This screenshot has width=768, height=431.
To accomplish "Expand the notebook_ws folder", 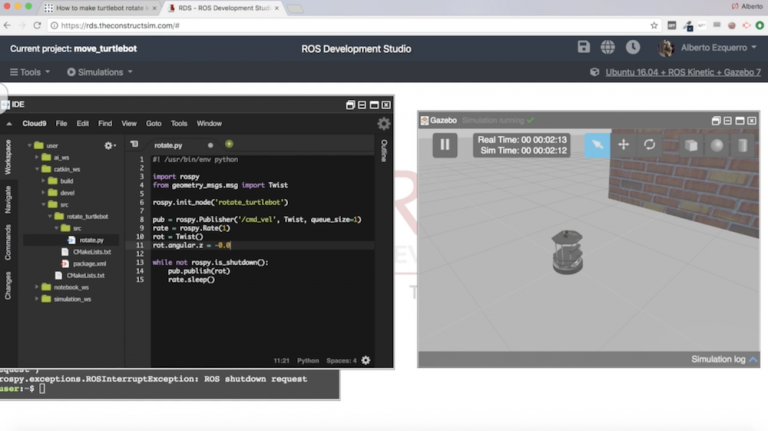I will [37, 287].
